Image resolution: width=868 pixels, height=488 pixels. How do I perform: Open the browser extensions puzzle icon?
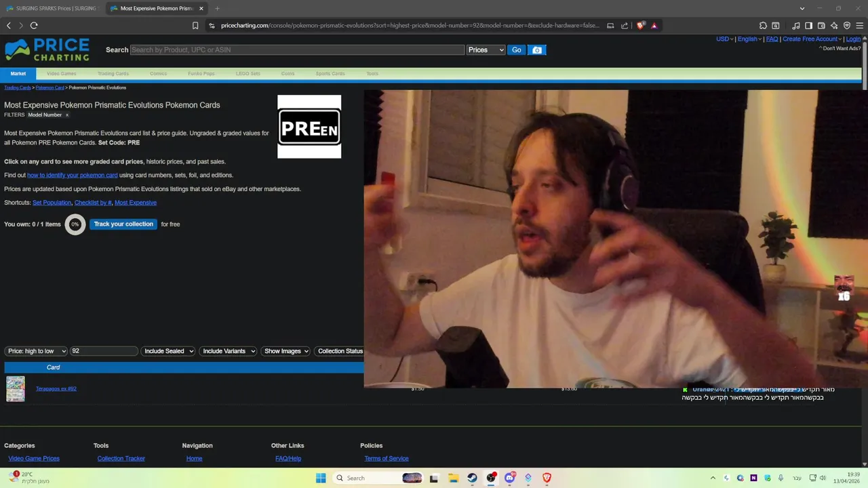pyautogui.click(x=763, y=26)
